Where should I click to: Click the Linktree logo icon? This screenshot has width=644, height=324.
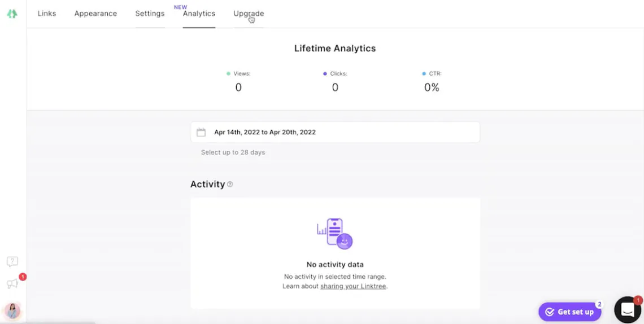point(12,14)
